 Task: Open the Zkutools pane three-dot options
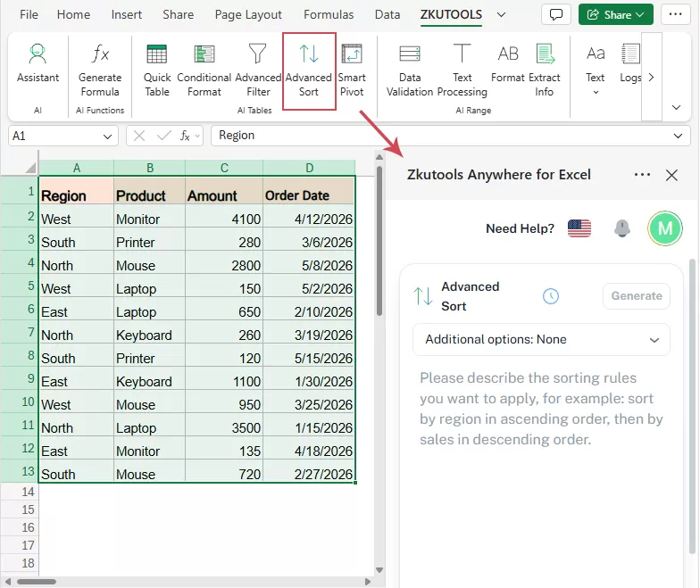click(x=642, y=175)
